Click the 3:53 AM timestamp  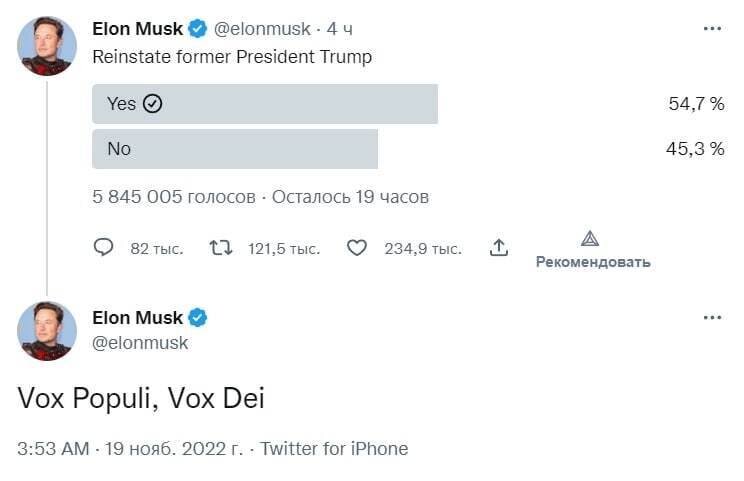click(x=54, y=448)
